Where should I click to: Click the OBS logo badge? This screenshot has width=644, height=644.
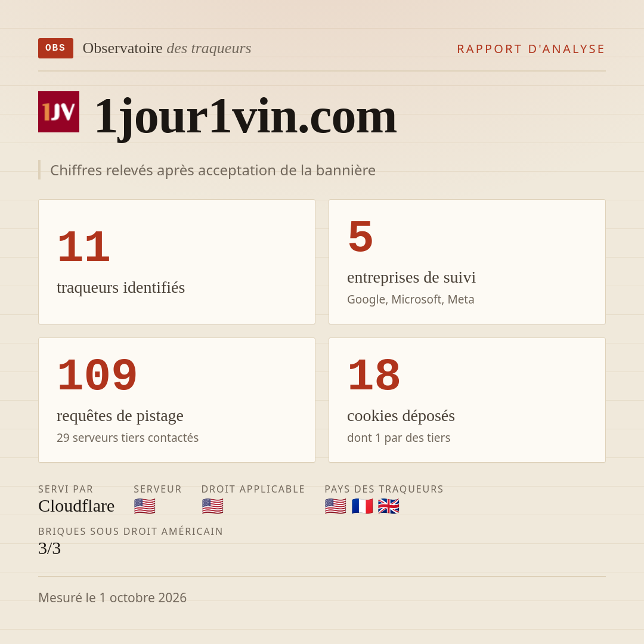[x=56, y=48]
